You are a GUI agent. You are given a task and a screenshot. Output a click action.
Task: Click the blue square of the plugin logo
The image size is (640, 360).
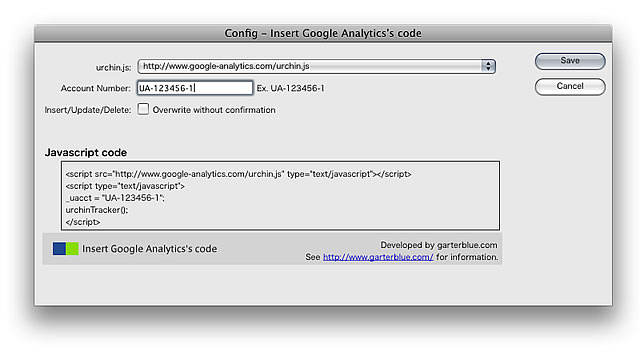[x=59, y=249]
